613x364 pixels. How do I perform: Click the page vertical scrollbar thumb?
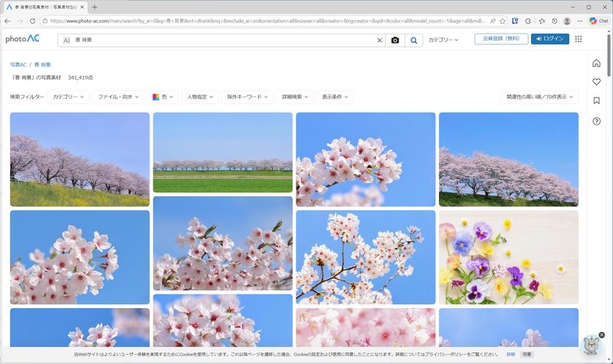608,55
